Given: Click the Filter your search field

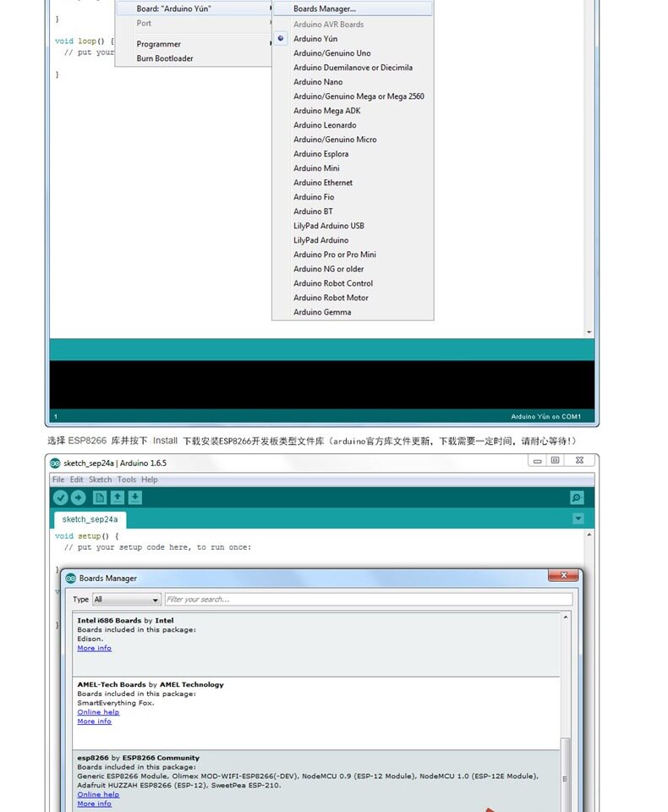Looking at the screenshot, I should click(x=369, y=599).
